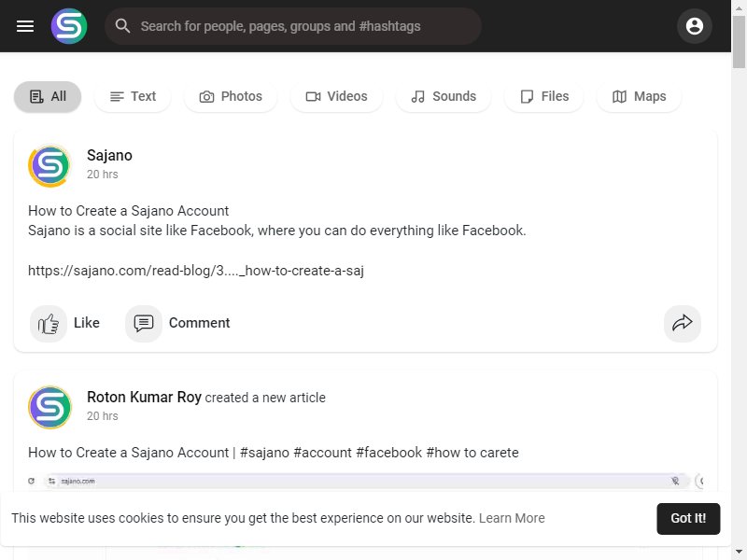Switch to the Maps filter

tap(639, 97)
